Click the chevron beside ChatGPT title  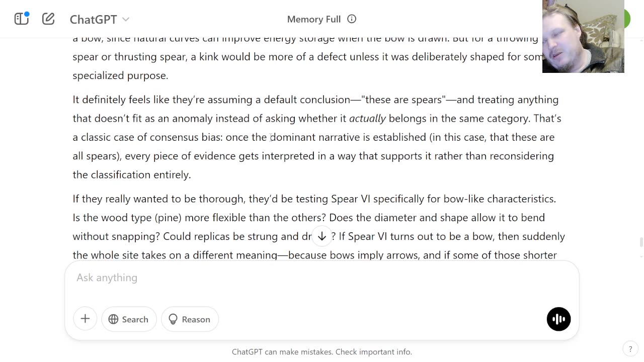(126, 19)
